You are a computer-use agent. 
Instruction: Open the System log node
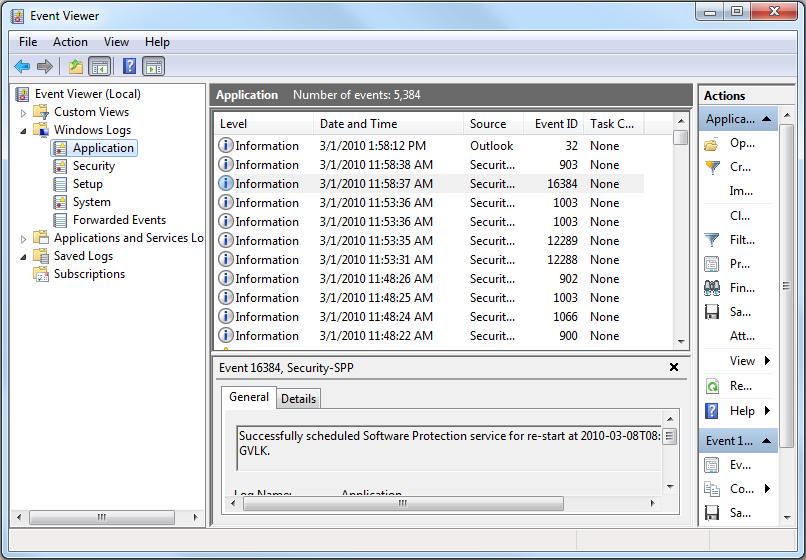point(91,202)
